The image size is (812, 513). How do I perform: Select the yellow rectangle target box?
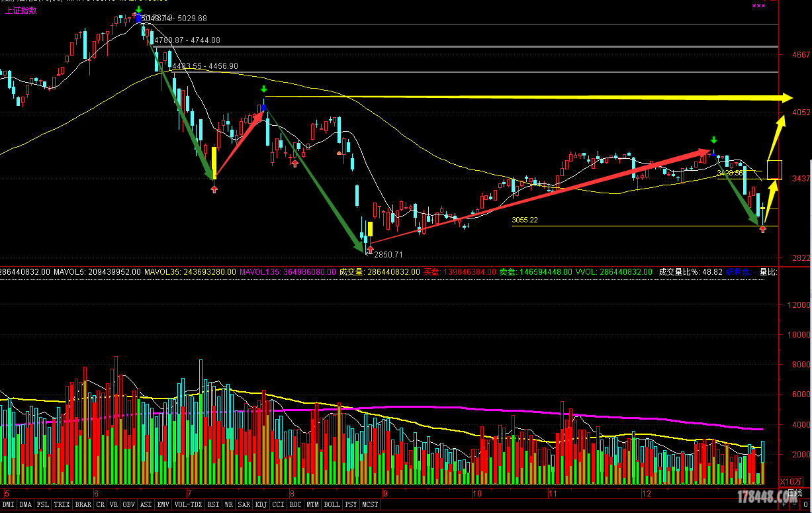(774, 170)
